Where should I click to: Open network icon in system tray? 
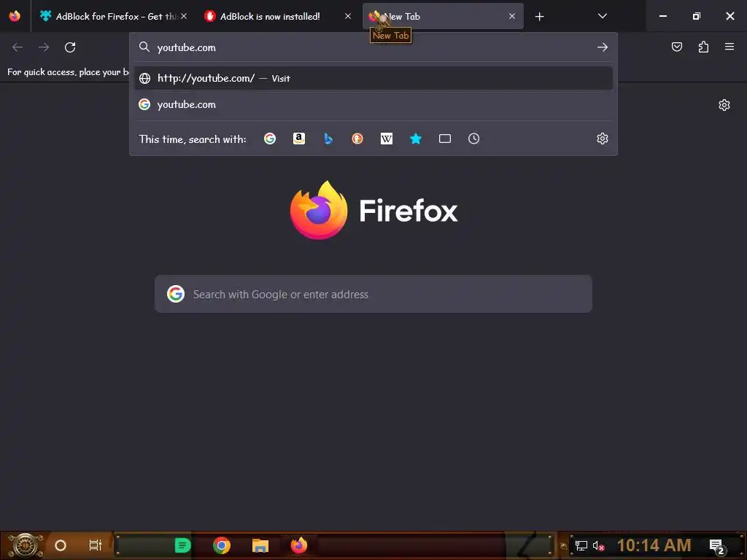(581, 545)
